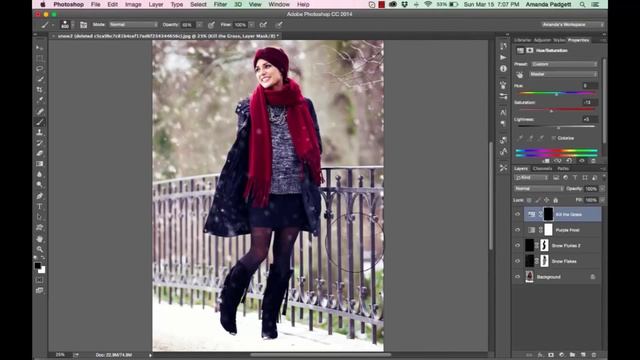Hide the Background layer
This screenshot has width=640, height=360.
518,277
